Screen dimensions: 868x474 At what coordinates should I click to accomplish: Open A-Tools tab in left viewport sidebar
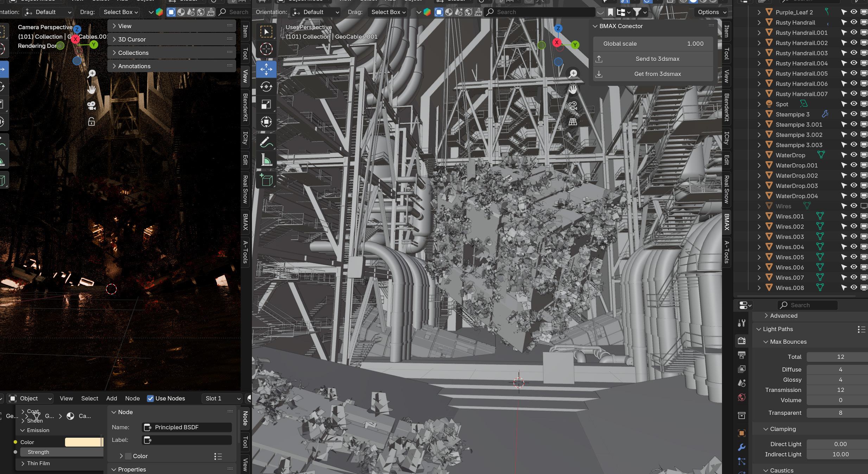pos(245,252)
